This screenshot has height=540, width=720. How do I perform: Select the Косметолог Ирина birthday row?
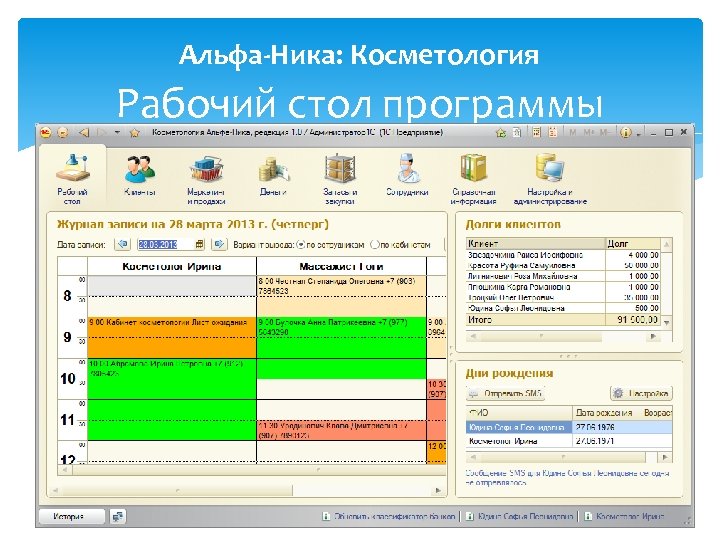coord(569,441)
